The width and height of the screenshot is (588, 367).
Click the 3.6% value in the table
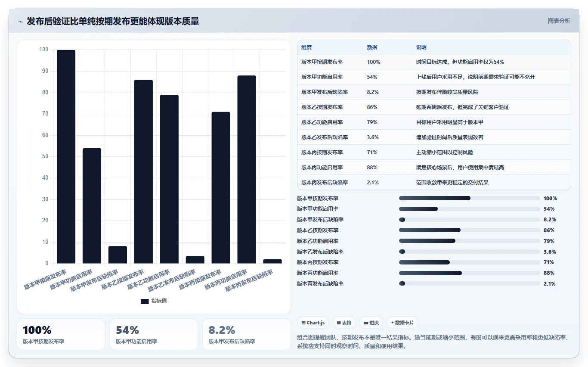coord(373,137)
